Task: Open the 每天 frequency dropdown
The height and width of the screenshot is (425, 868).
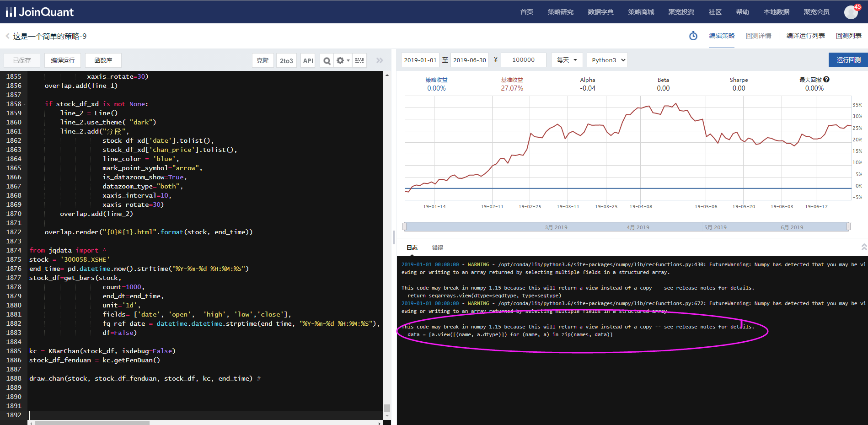Action: [x=567, y=60]
